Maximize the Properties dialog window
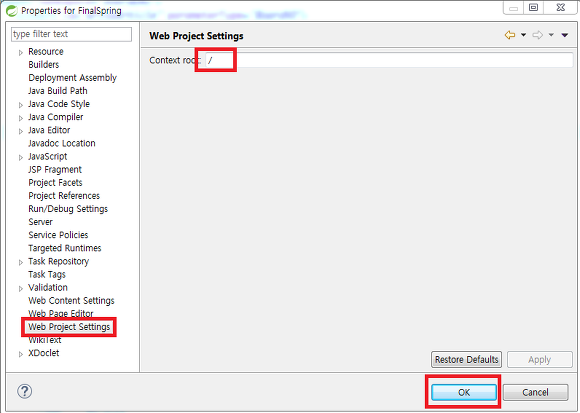The width and height of the screenshot is (580, 413). point(533,7)
